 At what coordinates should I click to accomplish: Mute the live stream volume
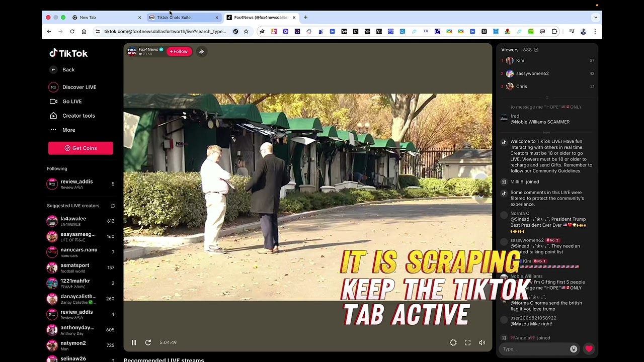[482, 342]
